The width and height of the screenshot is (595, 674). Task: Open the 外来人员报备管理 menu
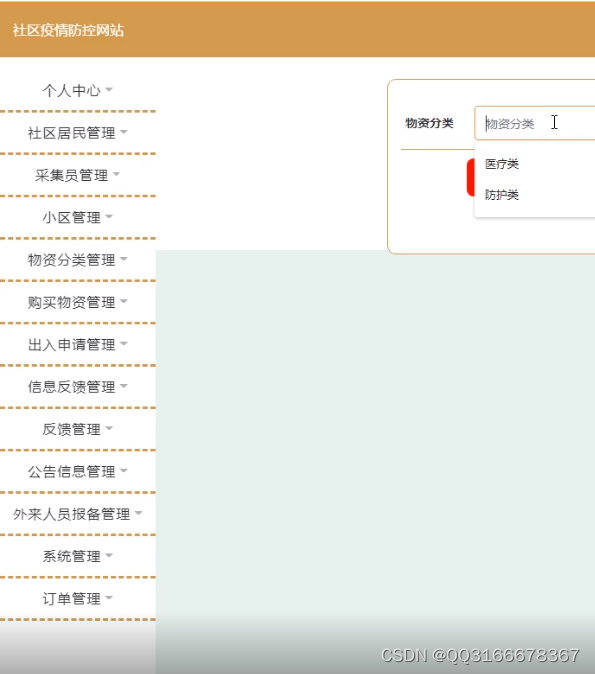pos(77,514)
